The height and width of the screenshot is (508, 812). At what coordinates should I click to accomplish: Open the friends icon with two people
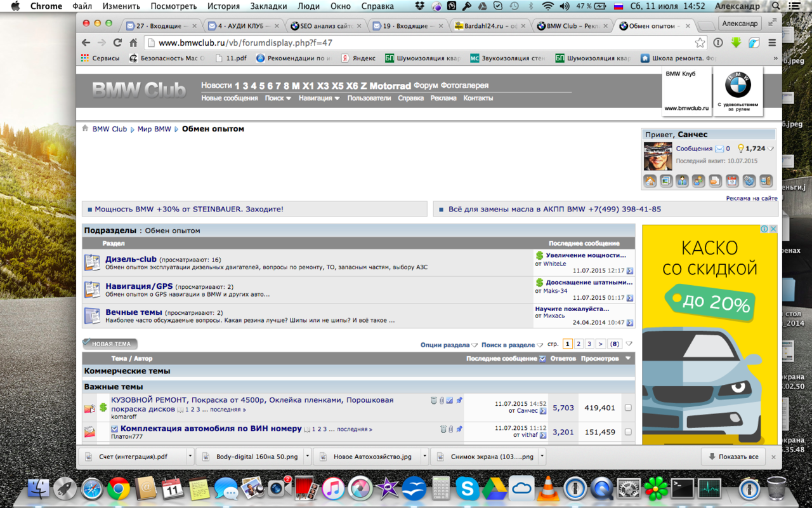pyautogui.click(x=699, y=181)
